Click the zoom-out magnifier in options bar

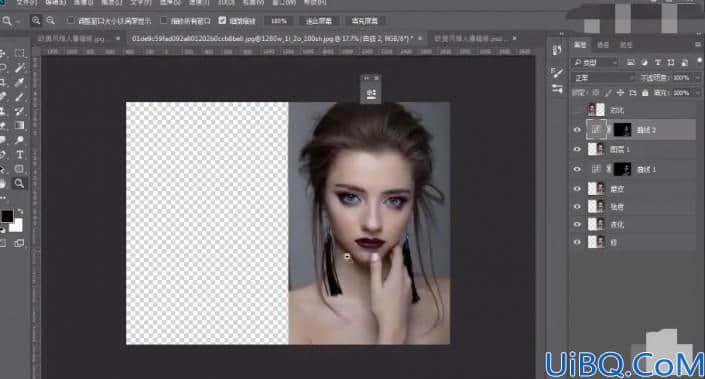point(50,20)
